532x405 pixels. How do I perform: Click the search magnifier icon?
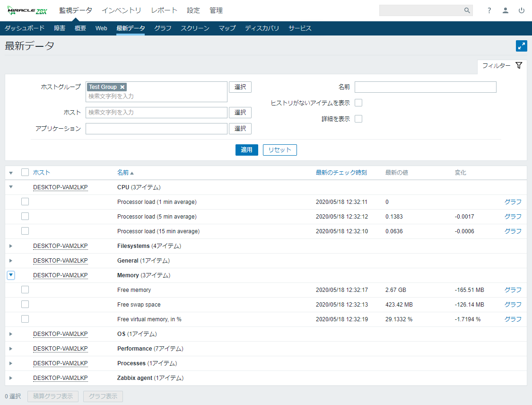(x=467, y=10)
